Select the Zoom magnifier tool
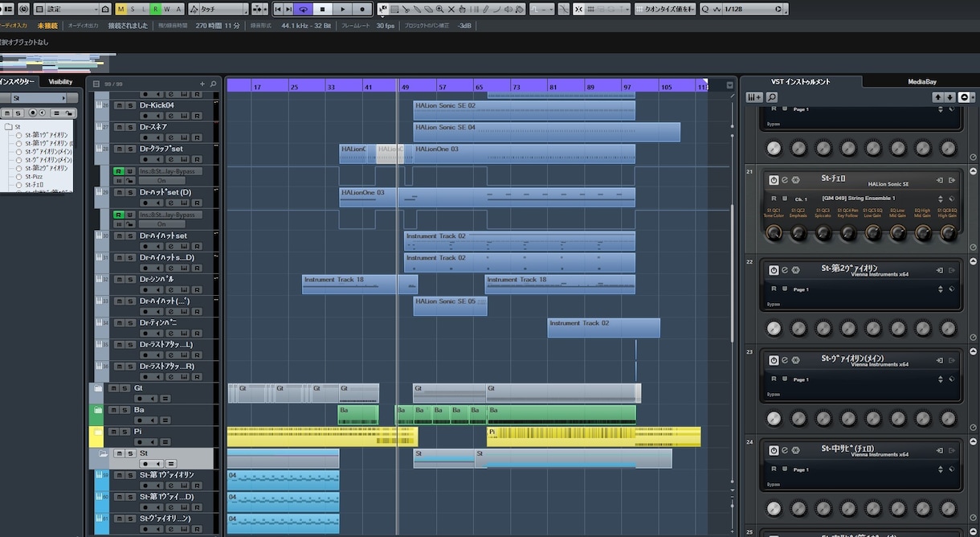Screen dimensions: 980x537 pyautogui.click(x=439, y=9)
